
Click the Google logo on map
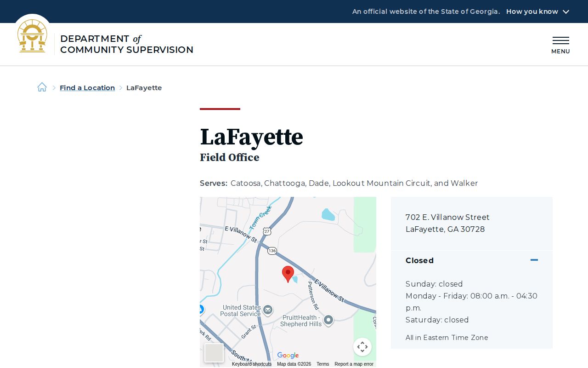click(x=288, y=356)
